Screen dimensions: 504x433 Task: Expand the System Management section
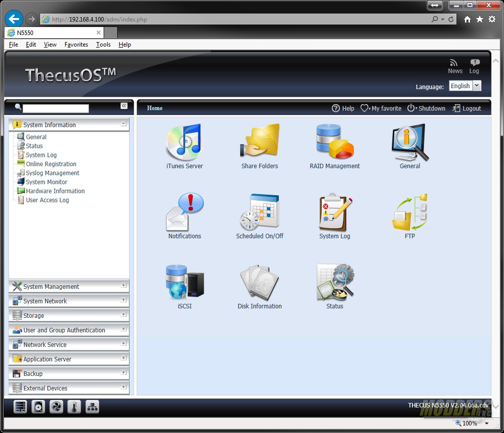point(124,285)
